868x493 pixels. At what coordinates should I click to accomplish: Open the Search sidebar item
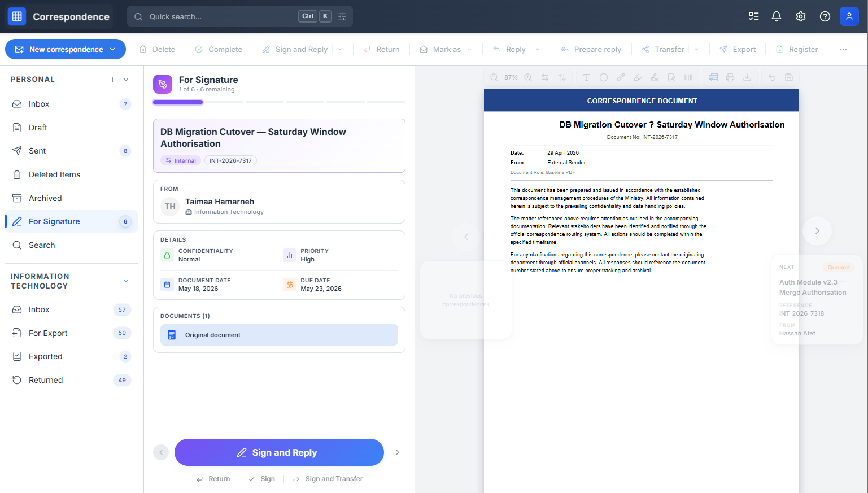(x=71, y=245)
